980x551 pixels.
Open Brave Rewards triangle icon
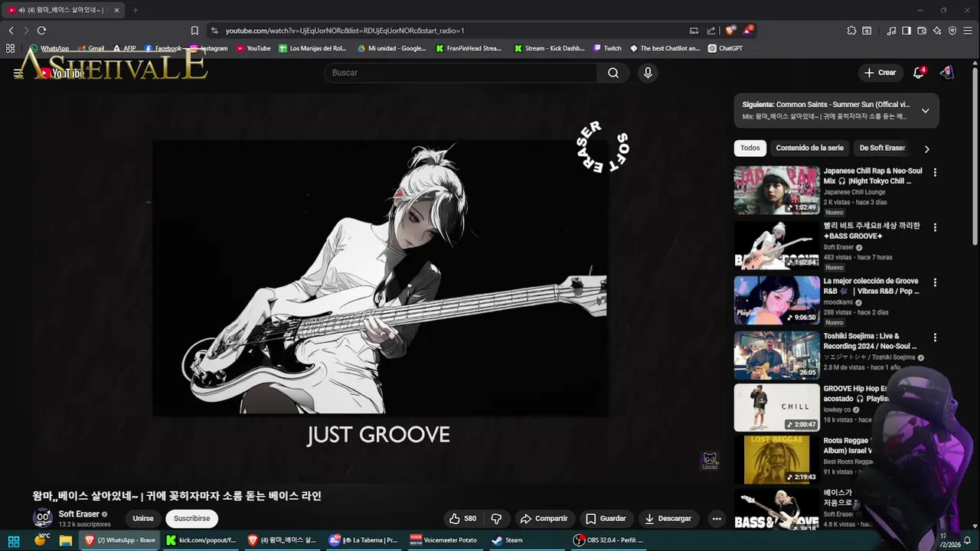(x=747, y=31)
